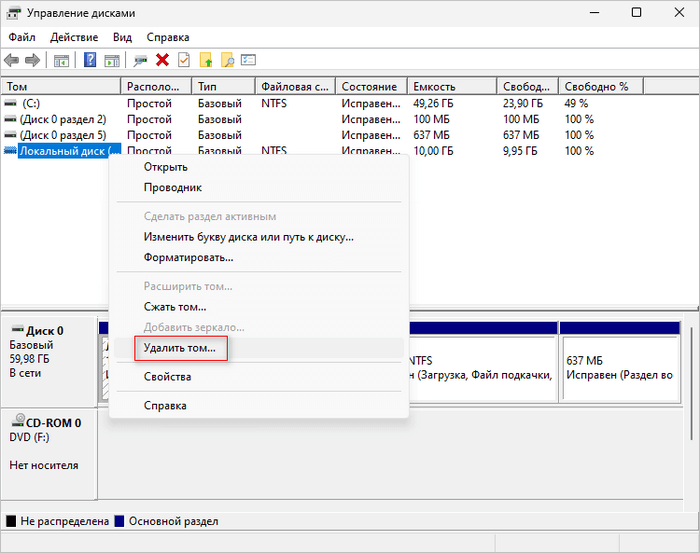Screen dimensions: 700x553
Task: Choose Сжать том... context menu entry
Action: (175, 307)
